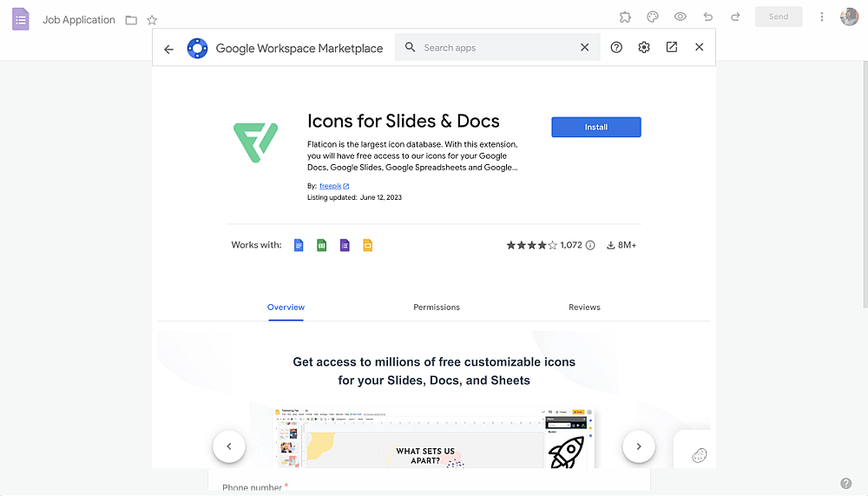Screen dimensions: 868x496
Task: Show next screenshot in carousel
Action: point(639,446)
